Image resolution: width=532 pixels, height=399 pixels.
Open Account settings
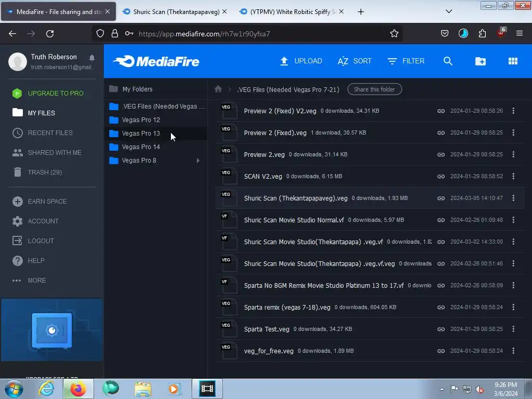point(35,221)
